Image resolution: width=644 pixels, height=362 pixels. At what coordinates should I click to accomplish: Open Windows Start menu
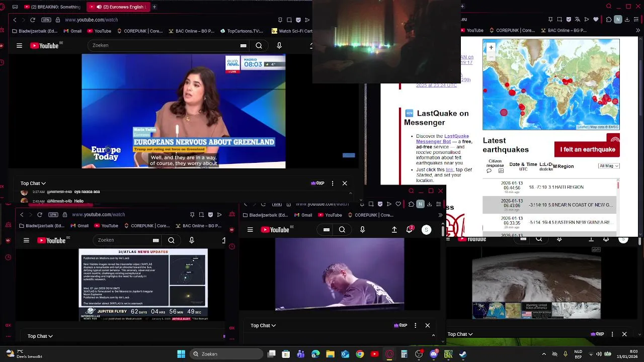tap(181, 354)
